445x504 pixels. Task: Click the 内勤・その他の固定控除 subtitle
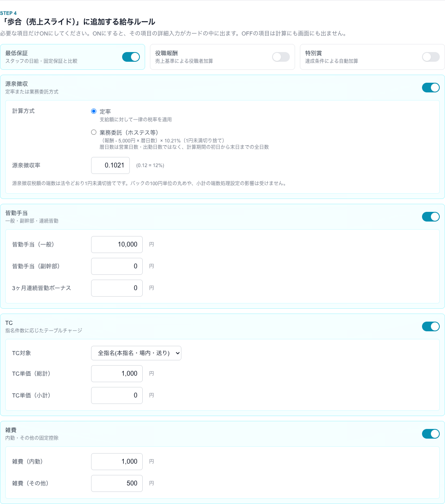(x=32, y=438)
